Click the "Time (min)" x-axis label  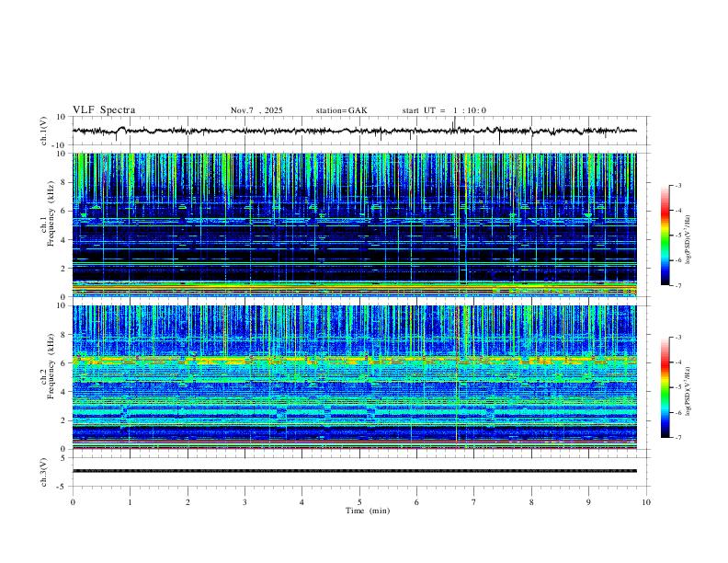368,511
